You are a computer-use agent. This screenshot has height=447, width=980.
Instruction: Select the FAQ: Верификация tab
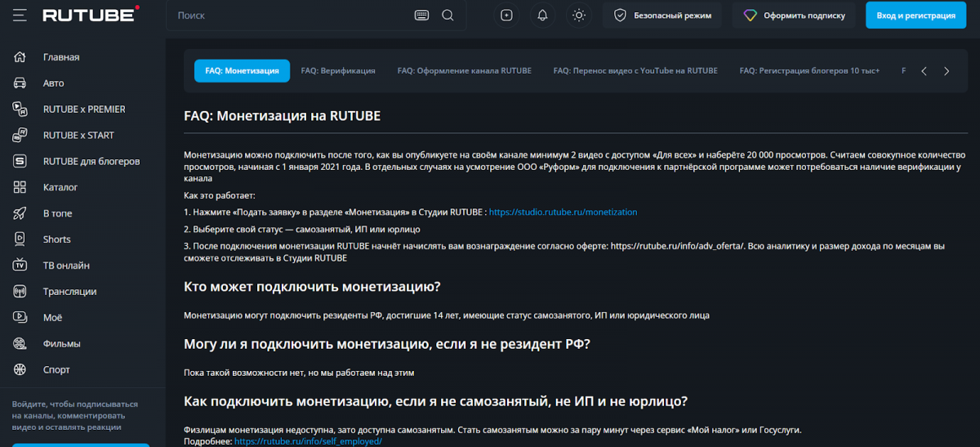338,71
